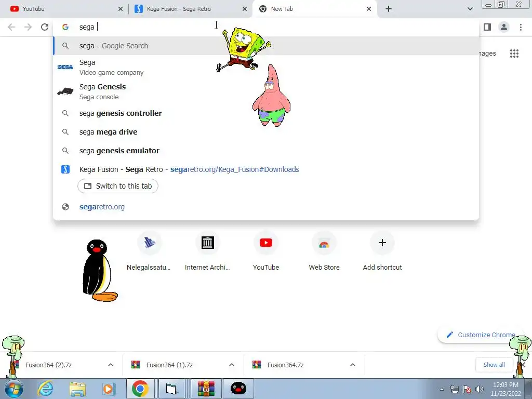Click the Switch to this tab button
The width and height of the screenshot is (532, 399).
pyautogui.click(x=118, y=186)
